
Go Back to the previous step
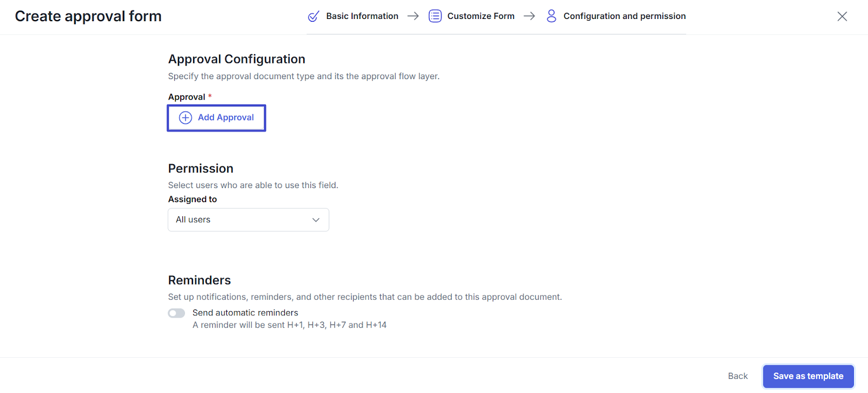(x=737, y=376)
